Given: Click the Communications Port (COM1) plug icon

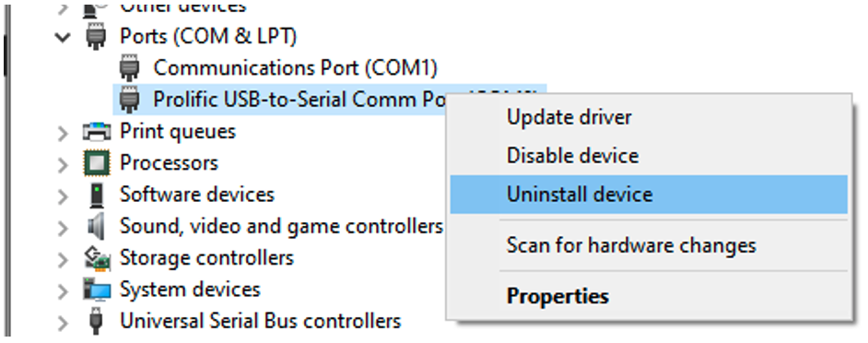Looking at the screenshot, I should pos(129,68).
